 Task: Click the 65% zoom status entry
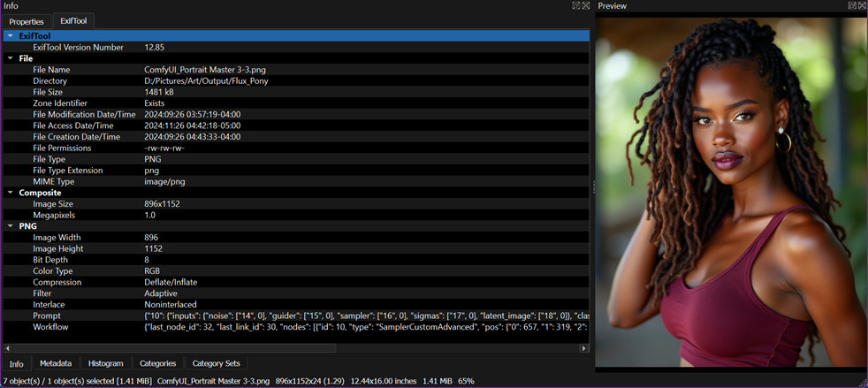tap(466, 381)
